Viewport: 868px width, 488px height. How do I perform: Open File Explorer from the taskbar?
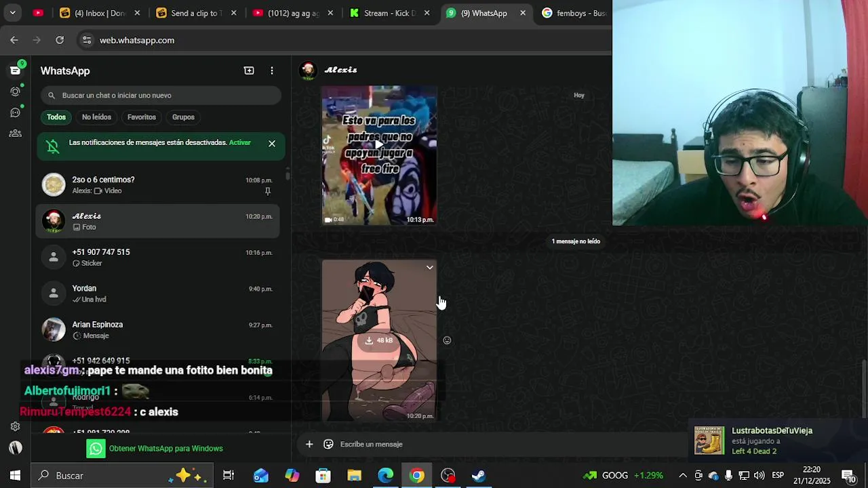354,476
